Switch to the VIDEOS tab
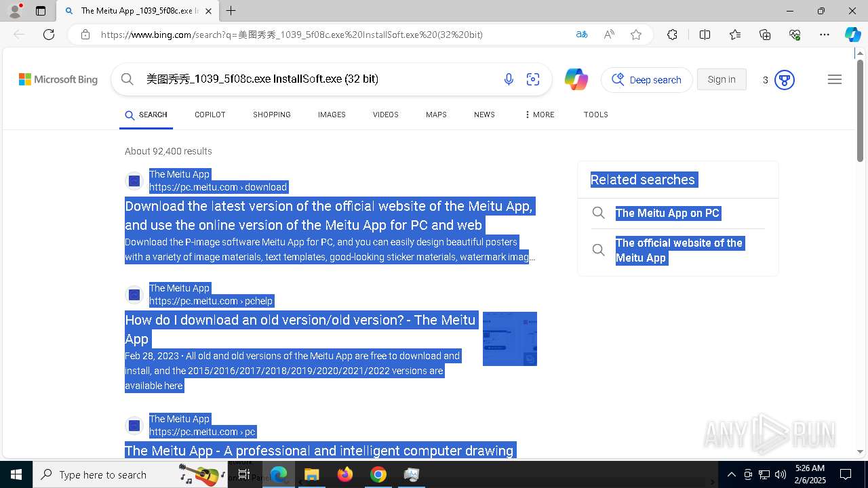Image resolution: width=868 pixels, height=488 pixels. 386,115
